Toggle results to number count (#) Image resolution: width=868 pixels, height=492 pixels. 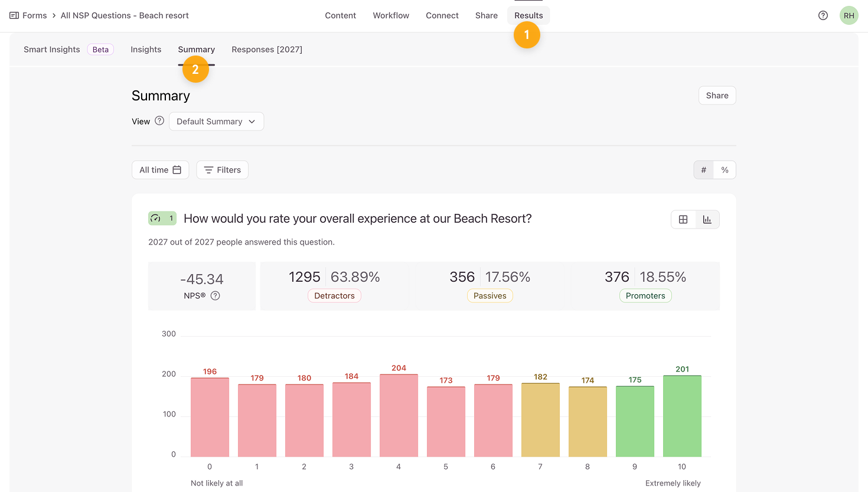coord(703,170)
